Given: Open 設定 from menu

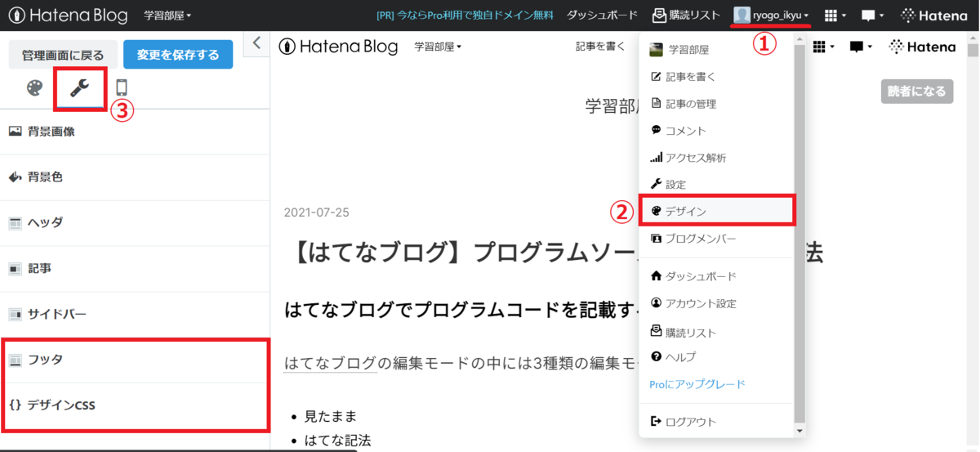Looking at the screenshot, I should (716, 184).
